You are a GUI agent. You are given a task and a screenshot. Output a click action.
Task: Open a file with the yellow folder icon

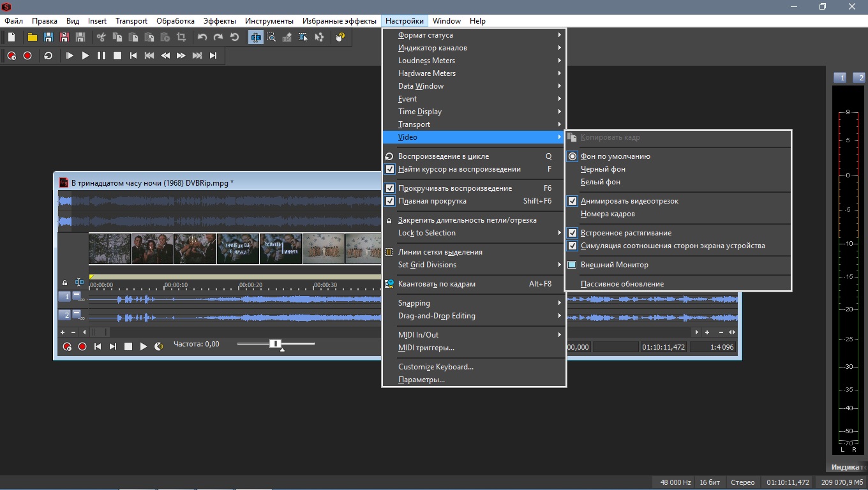click(32, 37)
